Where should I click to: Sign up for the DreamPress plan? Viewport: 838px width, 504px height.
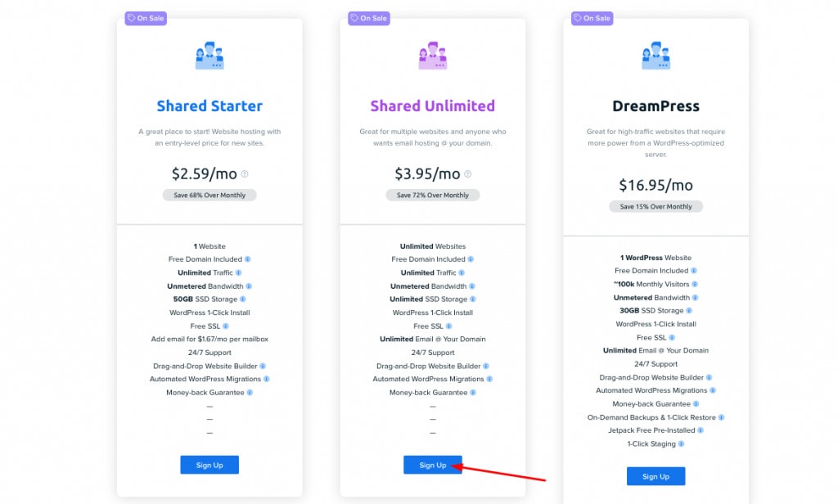point(656,476)
